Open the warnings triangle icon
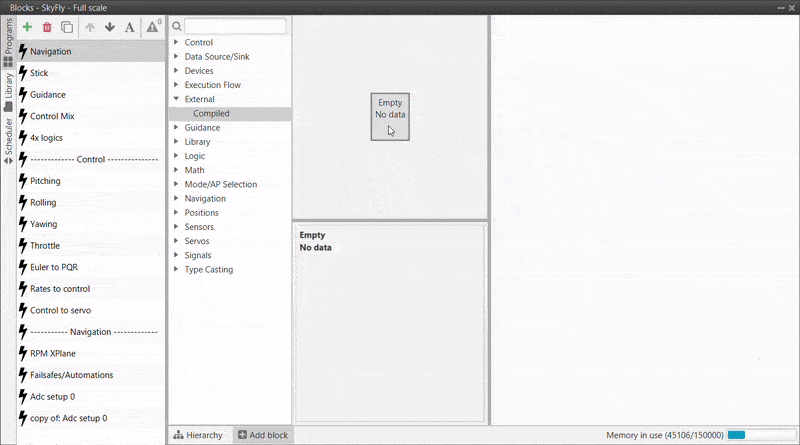This screenshot has height=445, width=800. [x=153, y=27]
